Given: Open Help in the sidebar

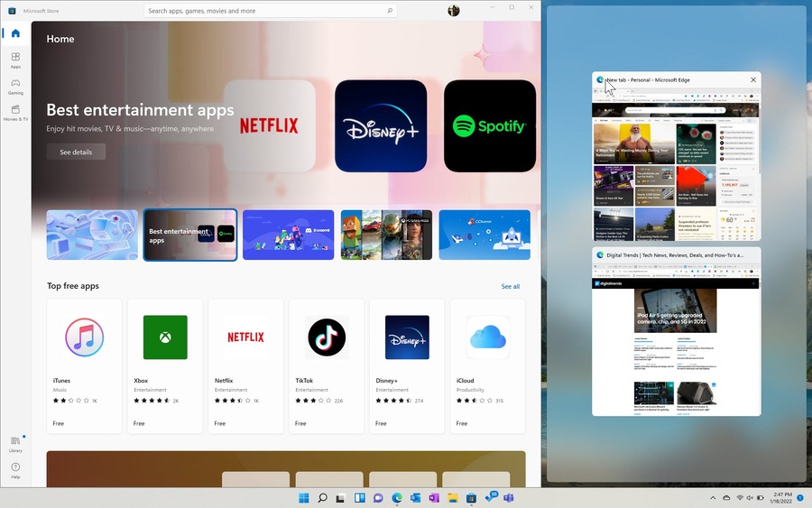Looking at the screenshot, I should (15, 470).
